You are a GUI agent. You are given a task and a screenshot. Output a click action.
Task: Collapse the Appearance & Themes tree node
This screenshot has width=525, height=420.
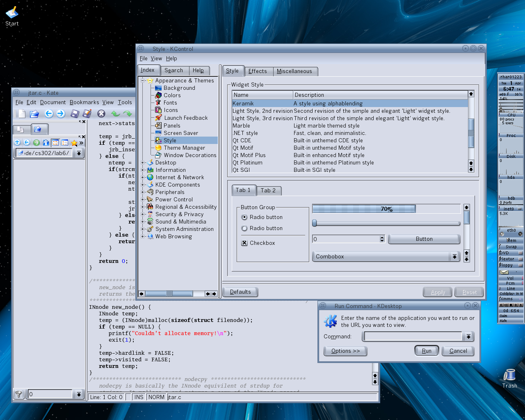pyautogui.click(x=143, y=80)
